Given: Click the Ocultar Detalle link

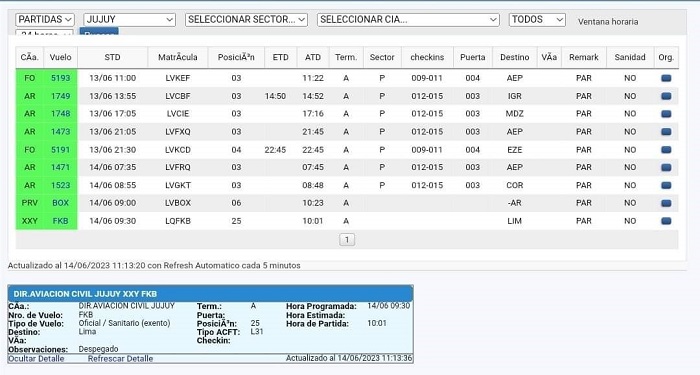Looking at the screenshot, I should 36,358.
